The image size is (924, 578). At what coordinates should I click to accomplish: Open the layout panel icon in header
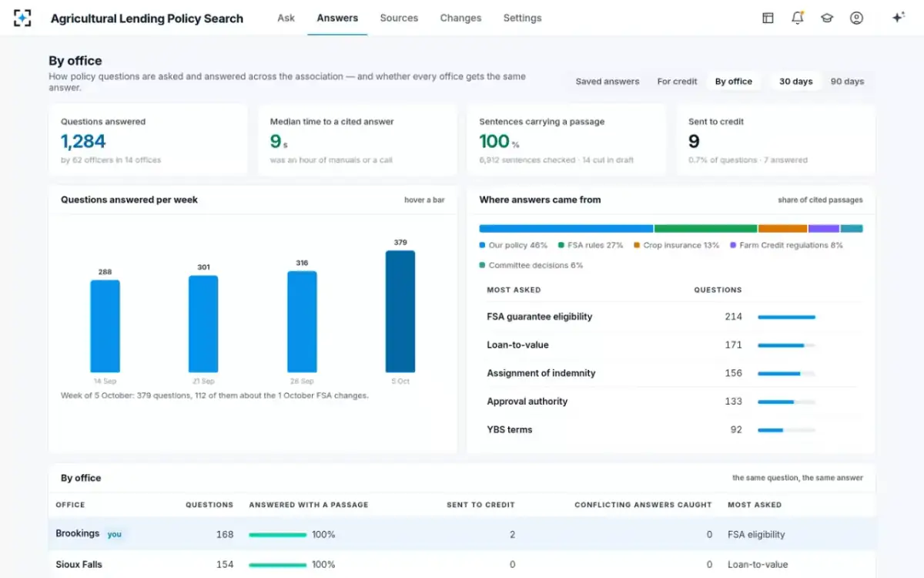(768, 18)
